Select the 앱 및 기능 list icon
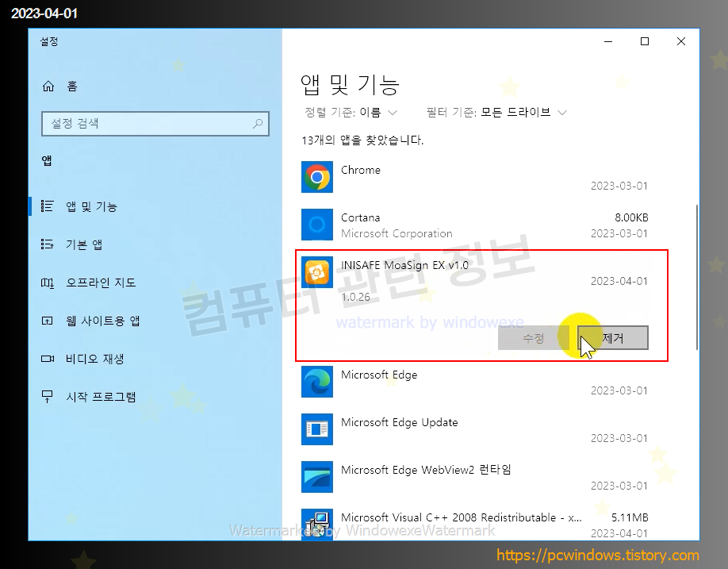 [48, 206]
